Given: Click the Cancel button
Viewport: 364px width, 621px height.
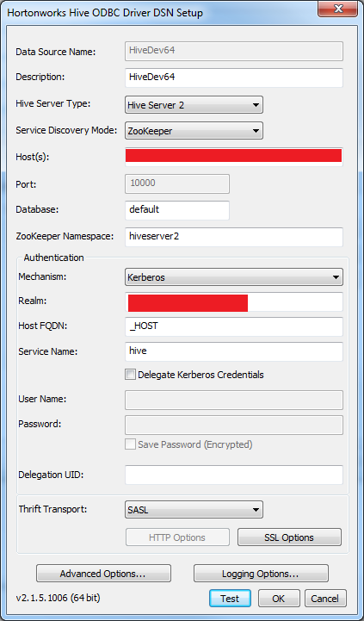Looking at the screenshot, I should point(324,598).
